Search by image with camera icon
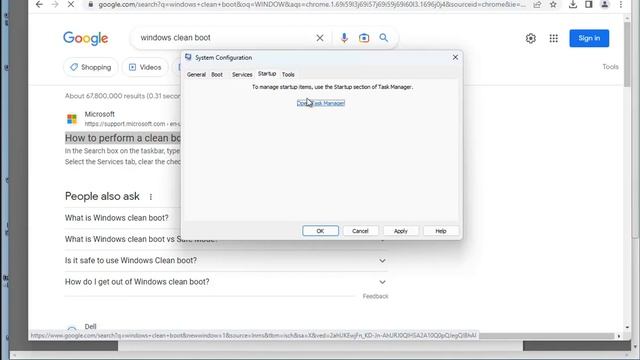The image size is (640, 360). click(x=364, y=38)
